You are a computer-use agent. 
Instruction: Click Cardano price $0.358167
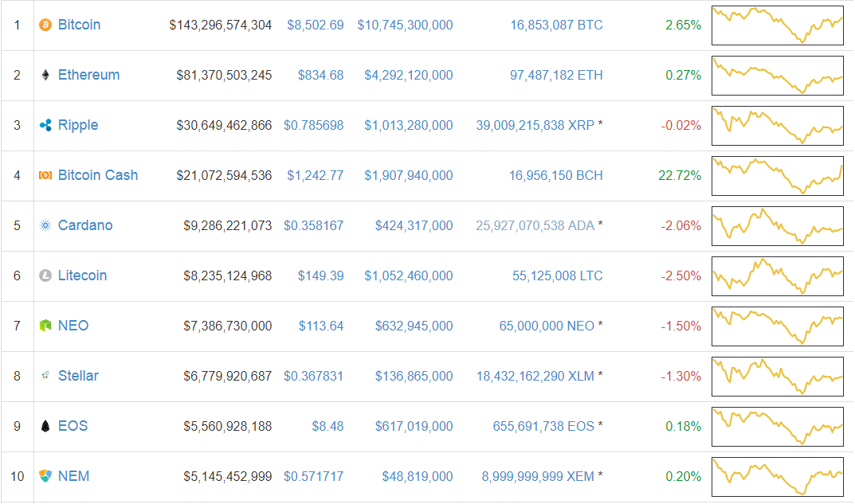pos(313,225)
